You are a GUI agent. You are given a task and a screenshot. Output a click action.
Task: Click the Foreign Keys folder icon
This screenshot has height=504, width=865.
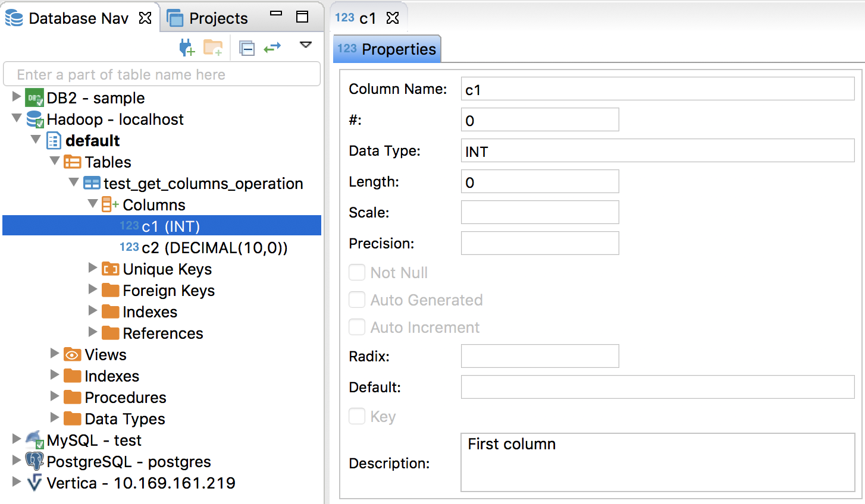coord(110,290)
